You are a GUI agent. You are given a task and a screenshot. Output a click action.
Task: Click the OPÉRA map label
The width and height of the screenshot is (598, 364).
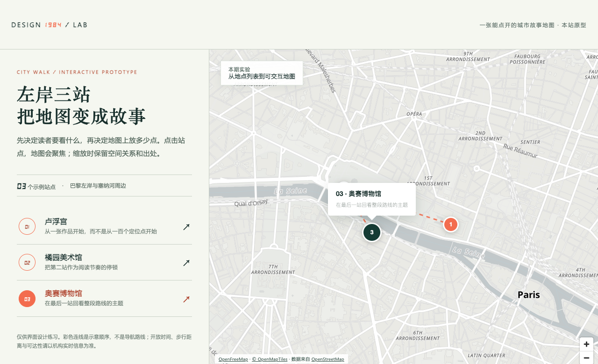pyautogui.click(x=414, y=114)
